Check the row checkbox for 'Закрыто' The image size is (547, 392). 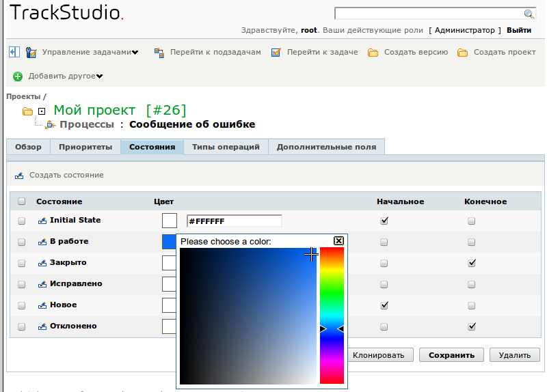22,264
